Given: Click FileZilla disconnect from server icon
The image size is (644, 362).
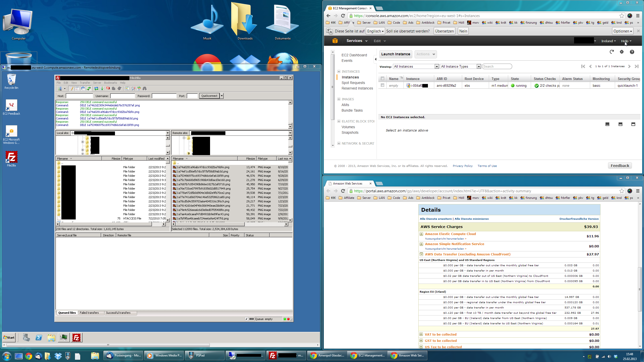Looking at the screenshot, I should click(114, 88).
